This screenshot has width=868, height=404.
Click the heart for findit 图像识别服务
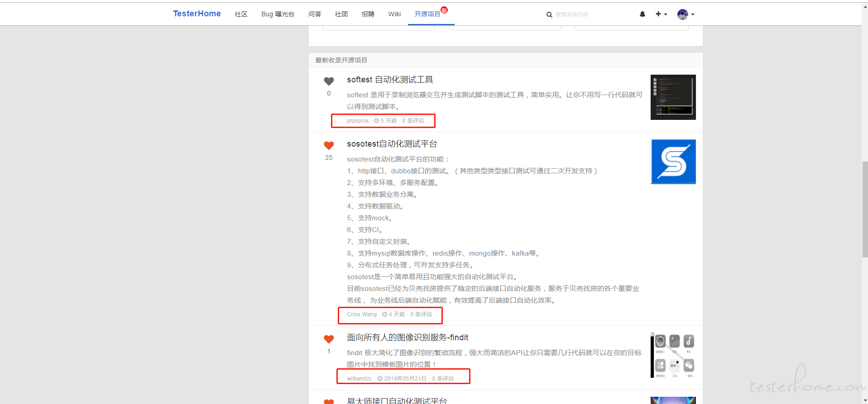point(329,339)
